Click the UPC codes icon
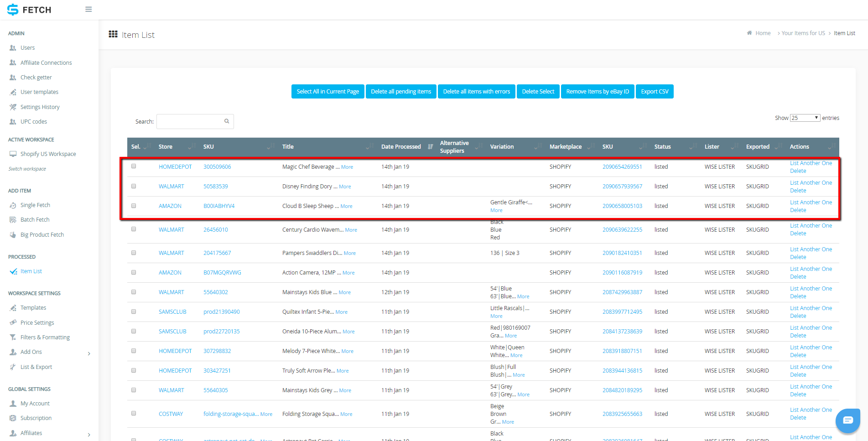Image resolution: width=868 pixels, height=441 pixels. pos(13,122)
